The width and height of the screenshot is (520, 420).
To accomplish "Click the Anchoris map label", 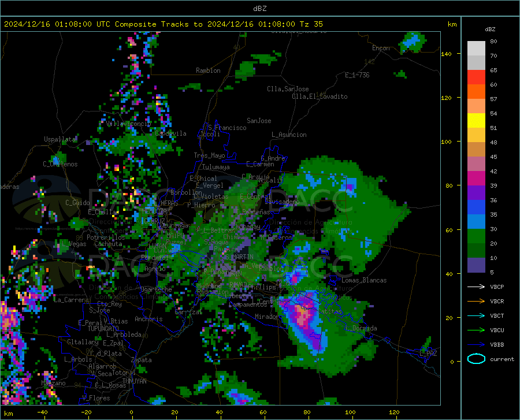I will 148,319.
